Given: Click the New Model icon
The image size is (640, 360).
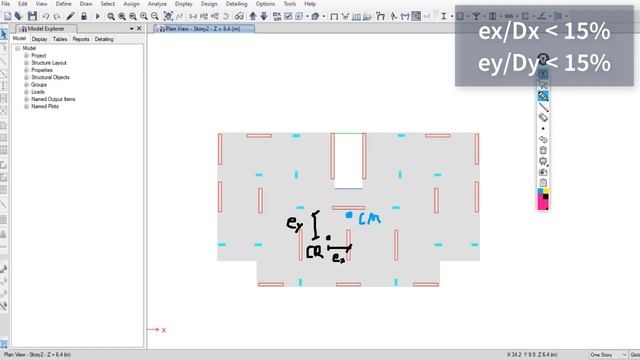Looking at the screenshot, I should [7, 16].
